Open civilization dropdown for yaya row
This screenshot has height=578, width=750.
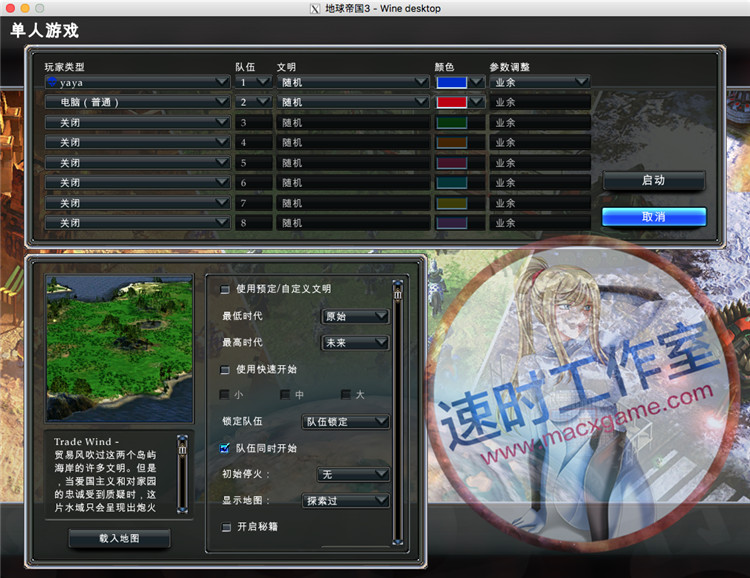(x=353, y=82)
